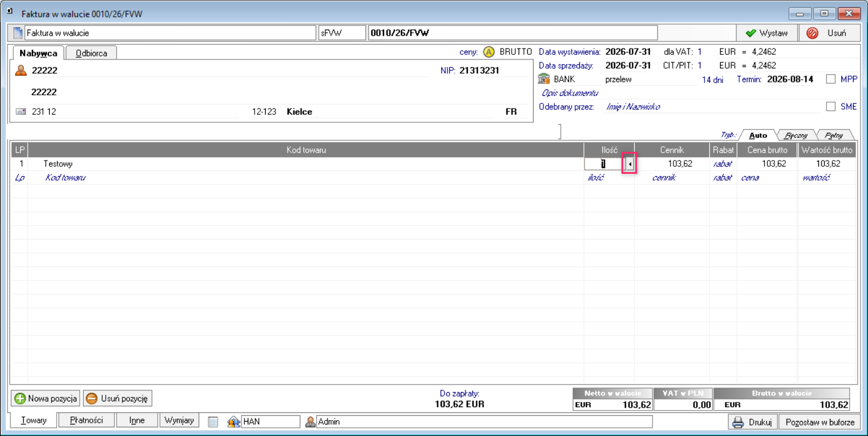
Task: Click the BRUTTO price mode label
Action: click(516, 52)
